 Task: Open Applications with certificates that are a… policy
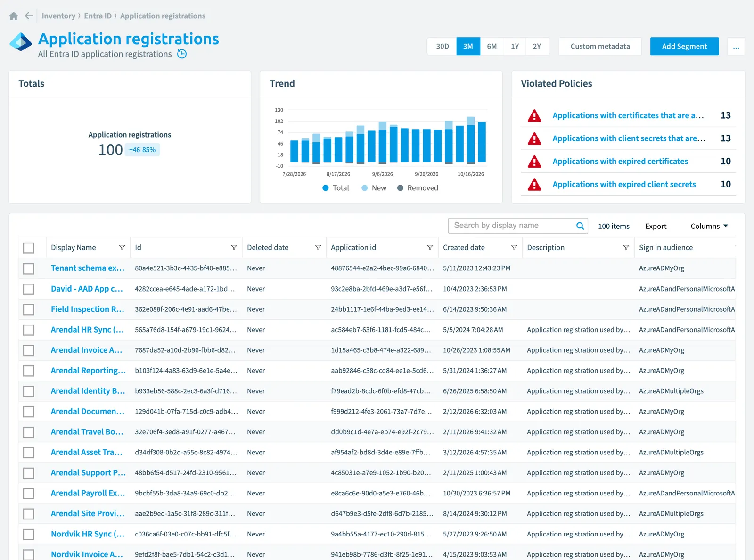(628, 115)
